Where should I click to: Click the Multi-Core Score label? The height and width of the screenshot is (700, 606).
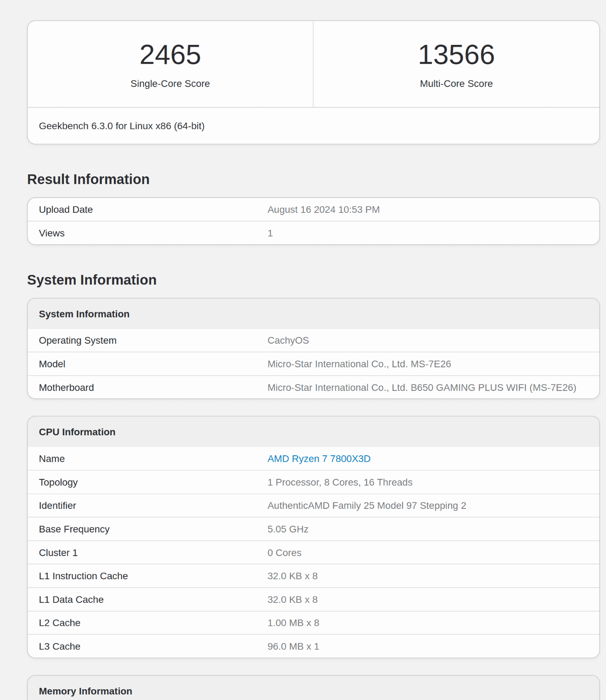pos(456,84)
